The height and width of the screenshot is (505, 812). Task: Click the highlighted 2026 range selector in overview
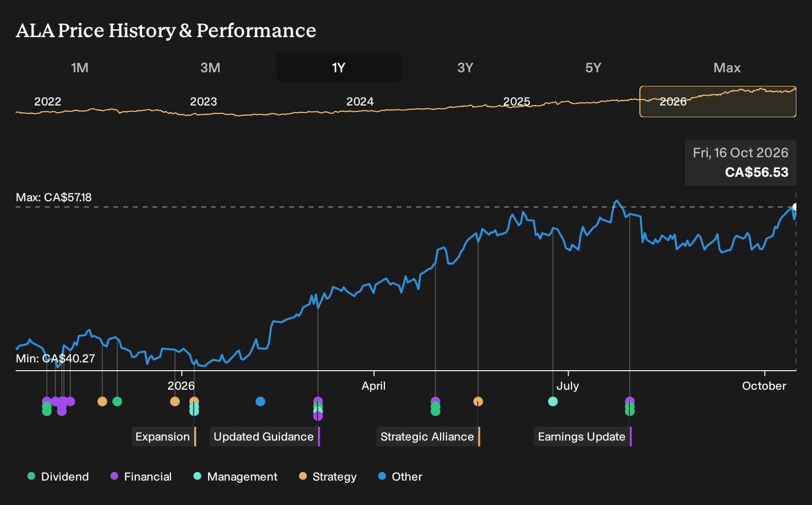pos(718,102)
